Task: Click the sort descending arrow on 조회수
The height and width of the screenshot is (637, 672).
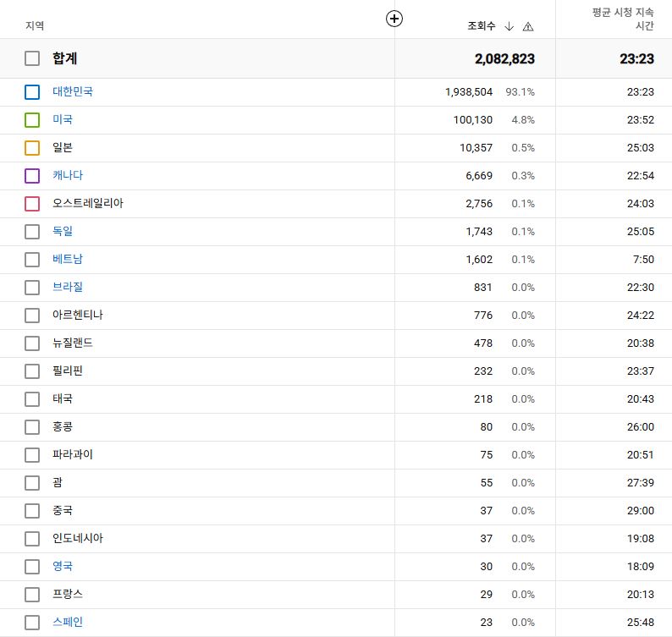Action: [x=509, y=26]
